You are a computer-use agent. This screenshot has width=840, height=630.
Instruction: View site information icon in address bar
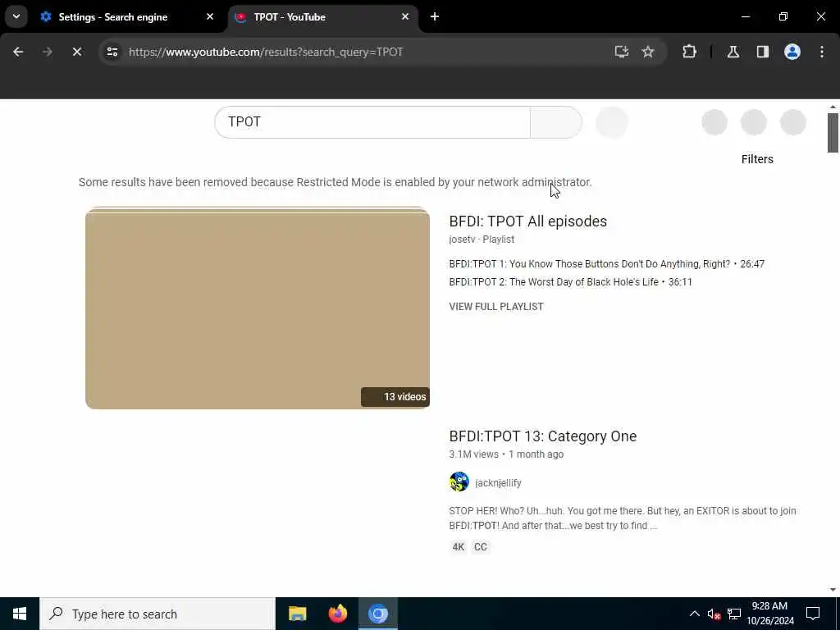(x=112, y=52)
